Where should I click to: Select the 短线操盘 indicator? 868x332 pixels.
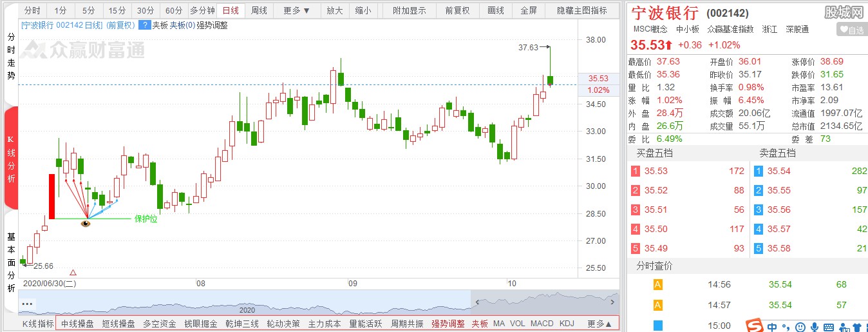click(118, 324)
